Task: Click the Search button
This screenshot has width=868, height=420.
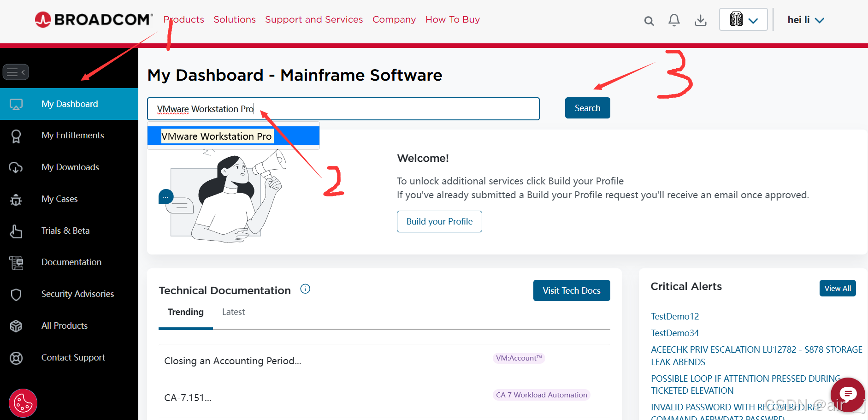Action: 587,108
